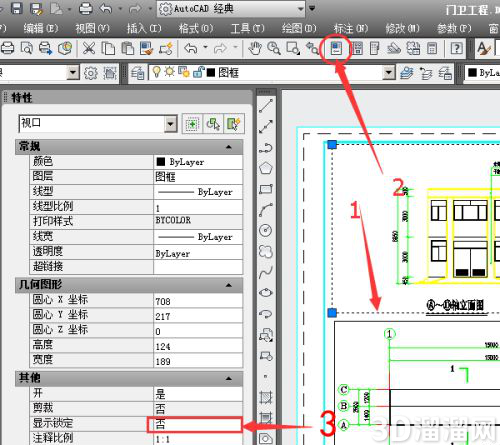Click the Zoom Previous icon
Viewport: 500px width, 445px height.
click(312, 49)
